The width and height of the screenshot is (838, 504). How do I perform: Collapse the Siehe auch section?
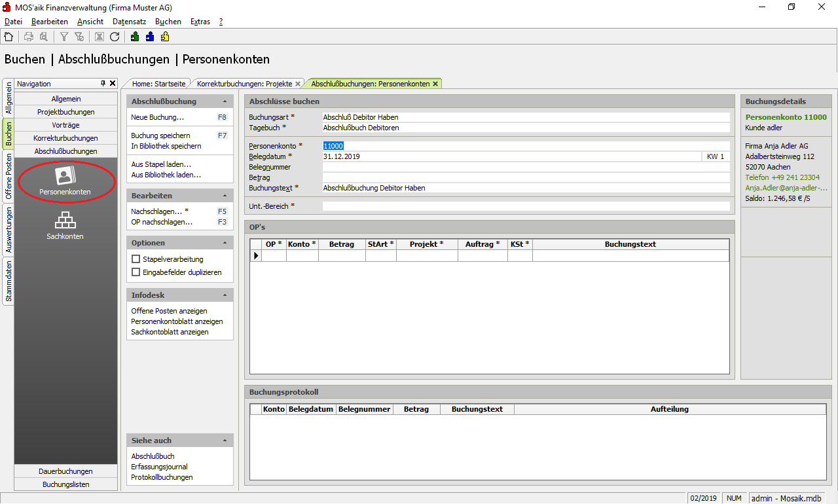click(x=225, y=441)
